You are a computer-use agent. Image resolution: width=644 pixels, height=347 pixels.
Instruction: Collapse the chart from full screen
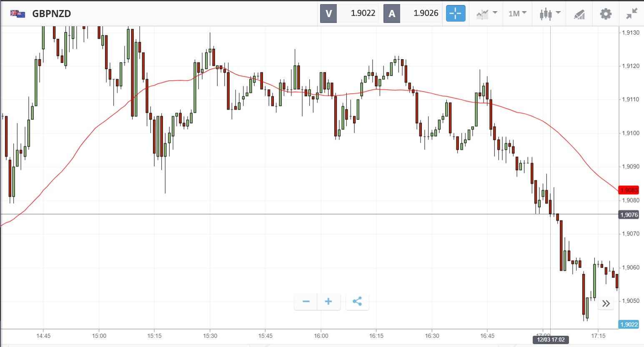631,14
